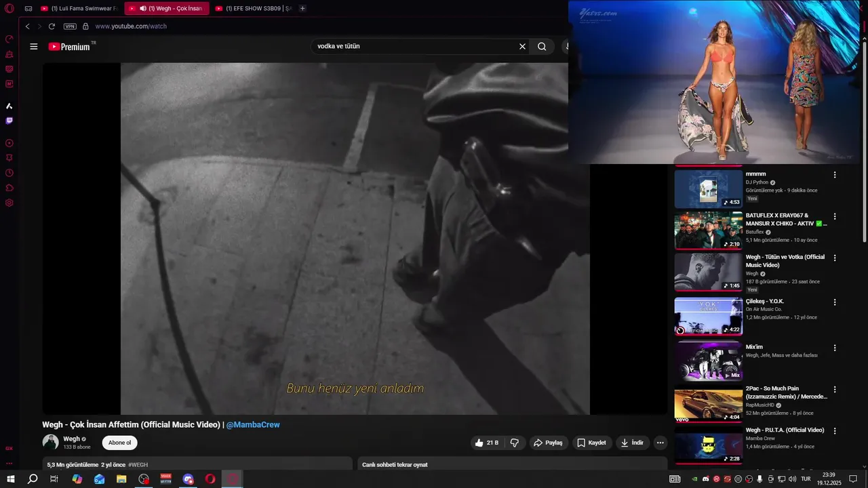
Task: Open the Windows notification center
Action: 853,479
